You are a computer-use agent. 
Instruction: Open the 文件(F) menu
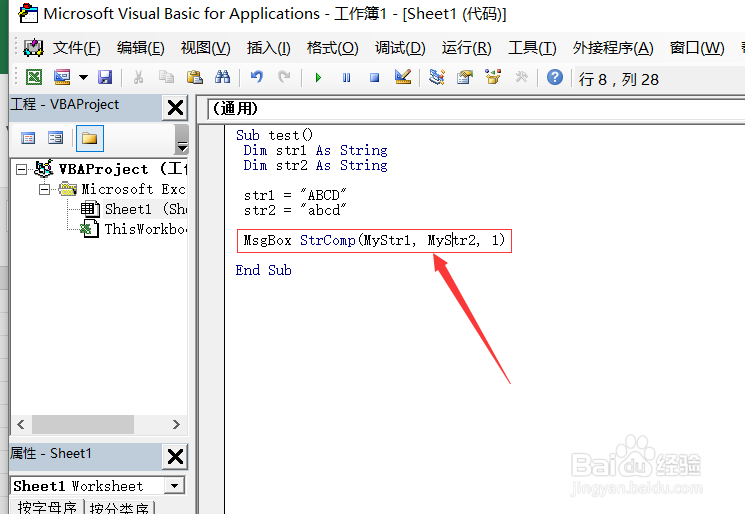tap(76, 48)
